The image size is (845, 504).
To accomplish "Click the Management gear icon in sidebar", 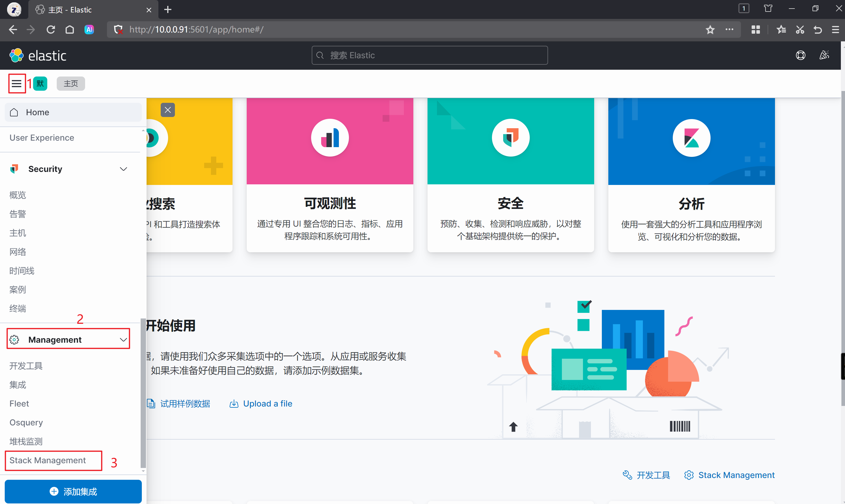I will coord(14,340).
